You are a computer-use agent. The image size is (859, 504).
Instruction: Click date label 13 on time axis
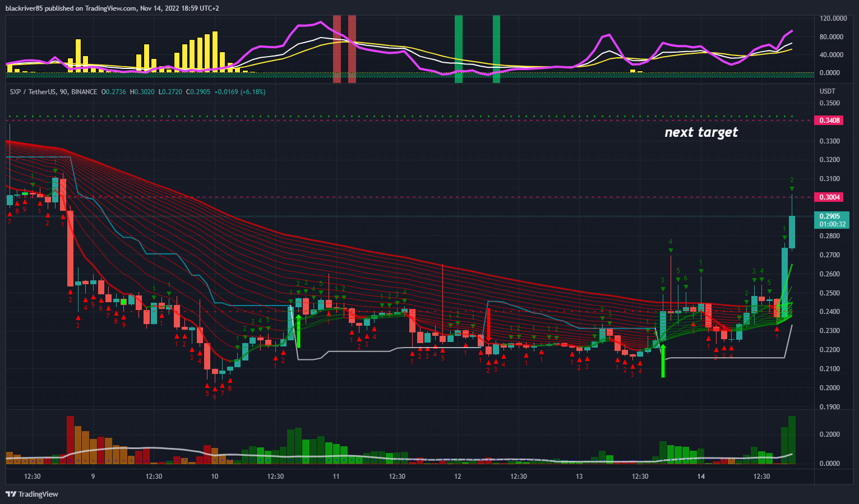579,477
